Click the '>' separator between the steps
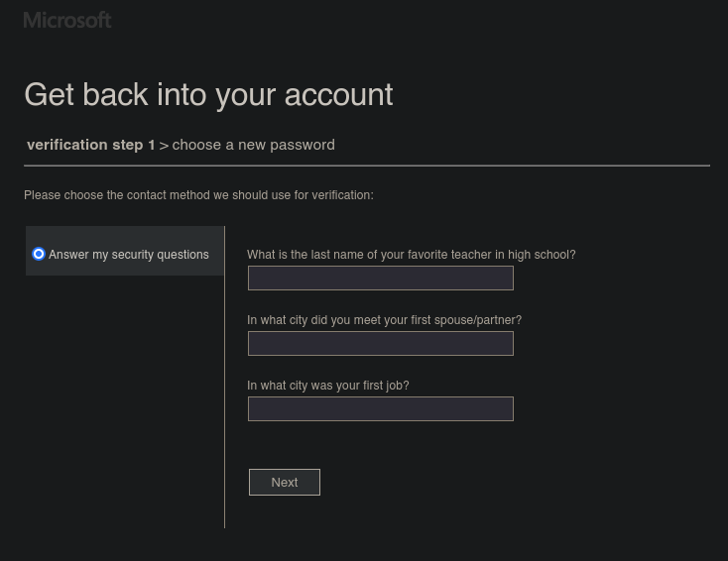 click(x=164, y=146)
